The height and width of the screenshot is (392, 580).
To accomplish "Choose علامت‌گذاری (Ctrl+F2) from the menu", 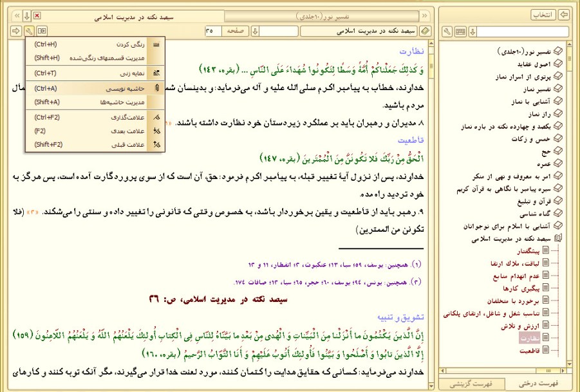I will point(95,117).
